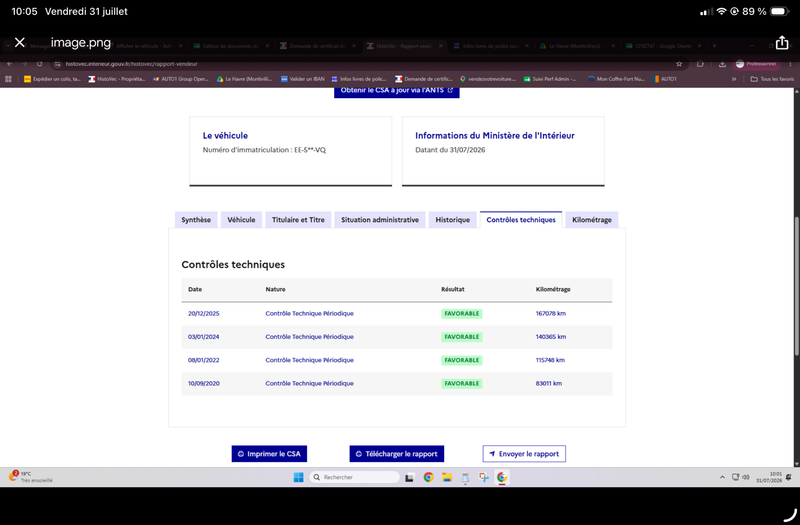Open the Historique tab
Image resolution: width=800 pixels, height=525 pixels.
[453, 220]
